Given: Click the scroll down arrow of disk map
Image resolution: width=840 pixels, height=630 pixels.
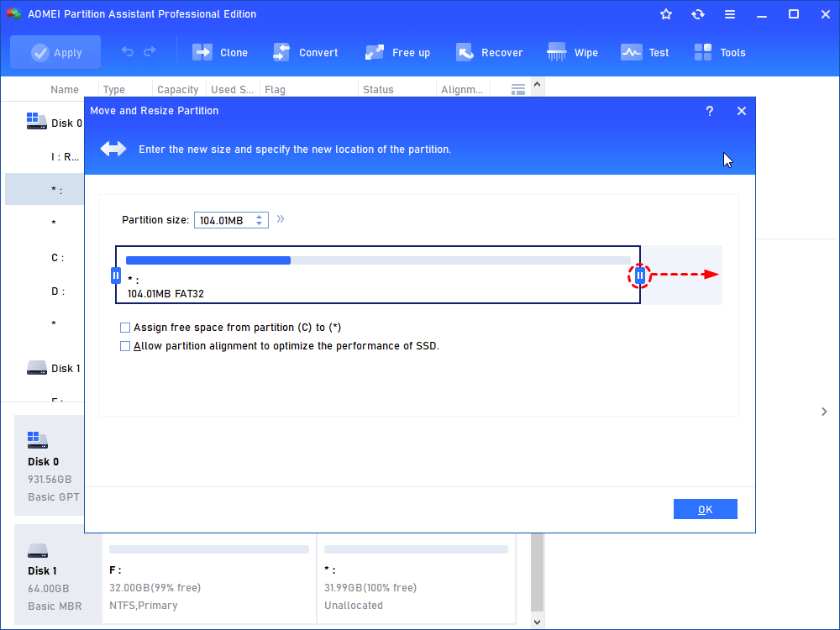Looking at the screenshot, I should click(x=537, y=622).
